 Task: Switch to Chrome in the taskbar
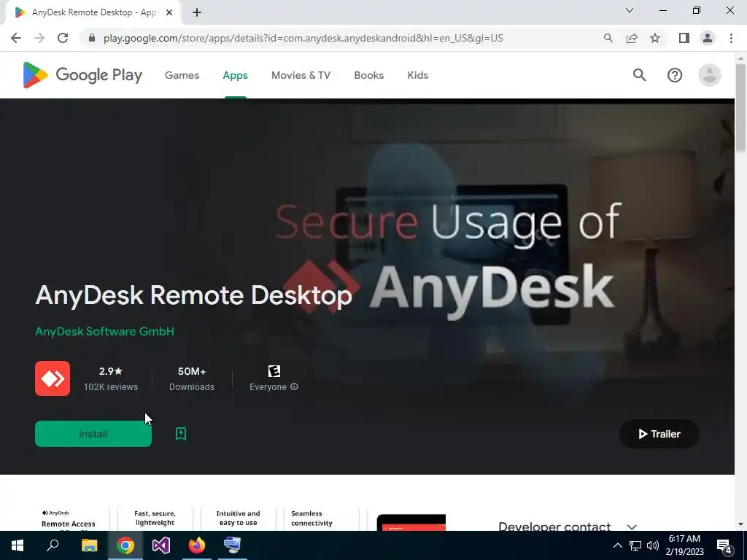pyautogui.click(x=125, y=545)
